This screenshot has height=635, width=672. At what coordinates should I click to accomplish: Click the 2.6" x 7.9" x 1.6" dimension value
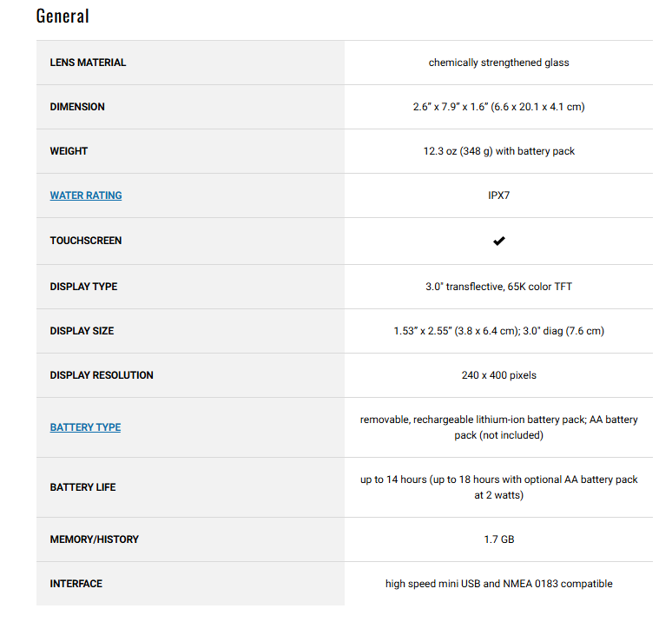(498, 107)
